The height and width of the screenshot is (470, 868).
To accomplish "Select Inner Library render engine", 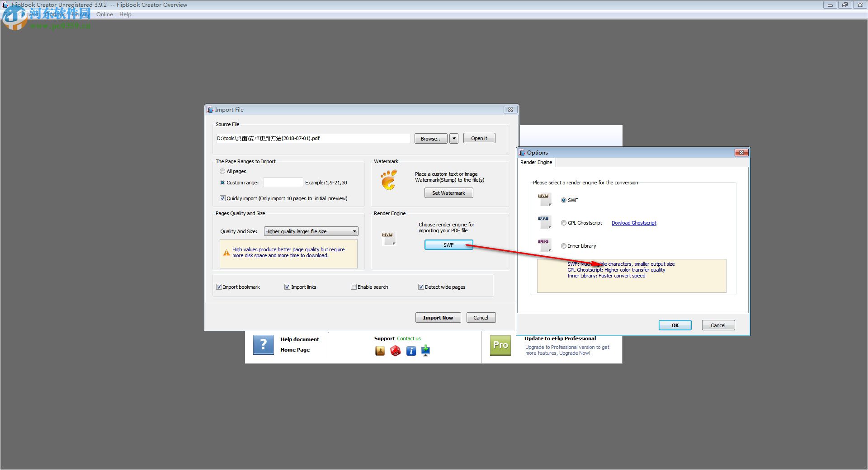I will click(564, 246).
